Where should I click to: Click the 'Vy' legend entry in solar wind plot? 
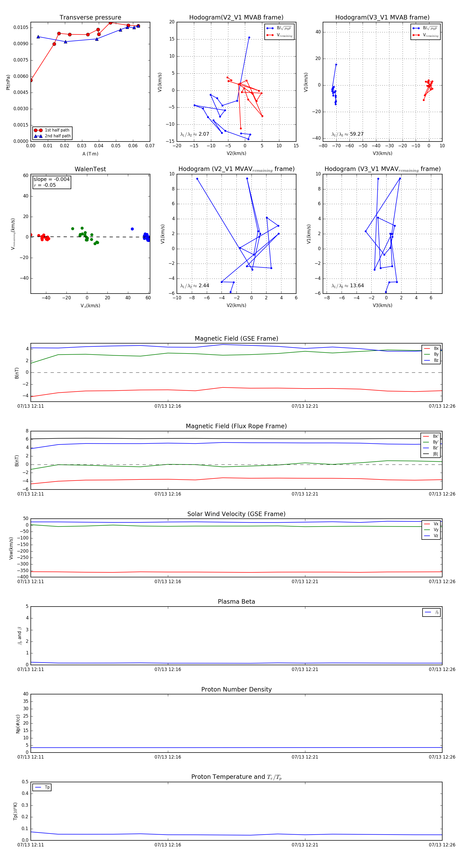click(x=431, y=530)
